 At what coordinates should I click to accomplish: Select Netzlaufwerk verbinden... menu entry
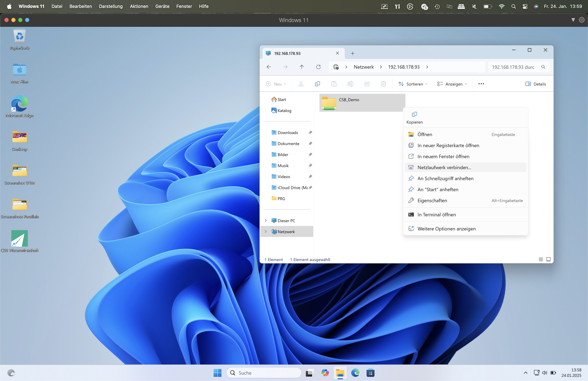(465, 167)
